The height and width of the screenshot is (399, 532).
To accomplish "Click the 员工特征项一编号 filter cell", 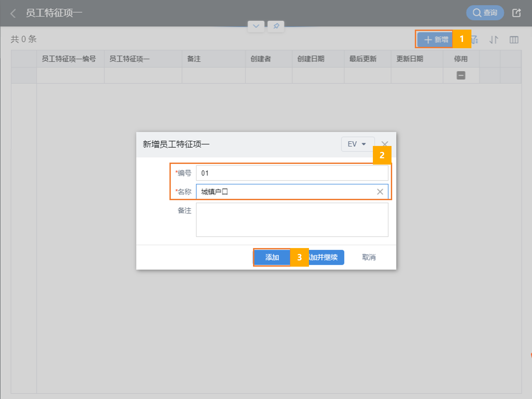I will tap(70, 75).
